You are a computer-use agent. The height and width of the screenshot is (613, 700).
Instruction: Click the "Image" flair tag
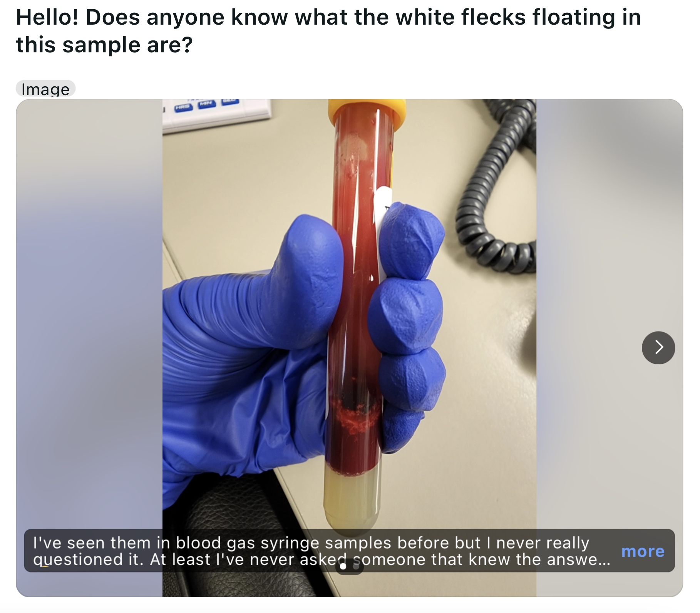click(x=45, y=89)
